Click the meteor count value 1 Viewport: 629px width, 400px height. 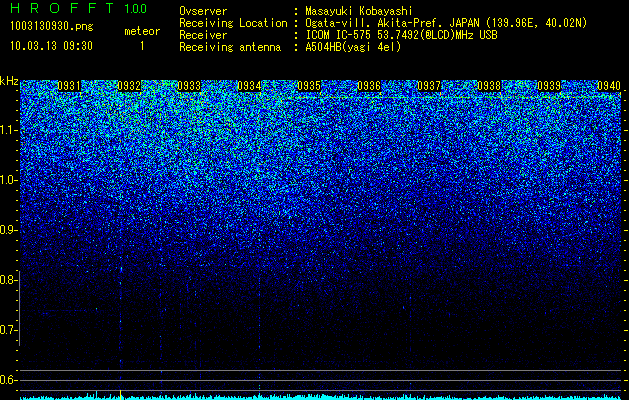point(142,46)
